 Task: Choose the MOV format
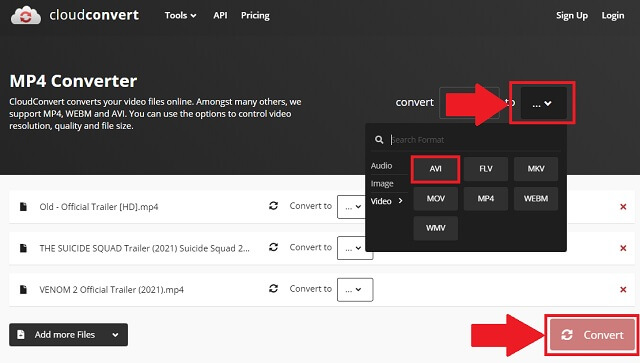[x=436, y=199]
